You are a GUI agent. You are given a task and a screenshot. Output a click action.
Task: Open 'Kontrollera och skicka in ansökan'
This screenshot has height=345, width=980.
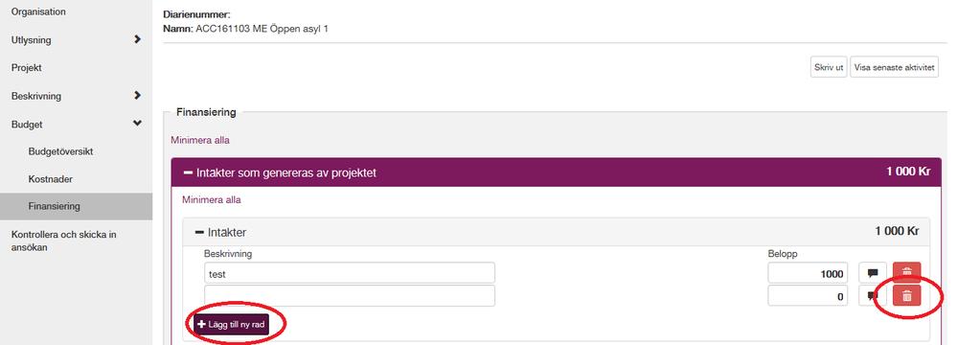(64, 241)
